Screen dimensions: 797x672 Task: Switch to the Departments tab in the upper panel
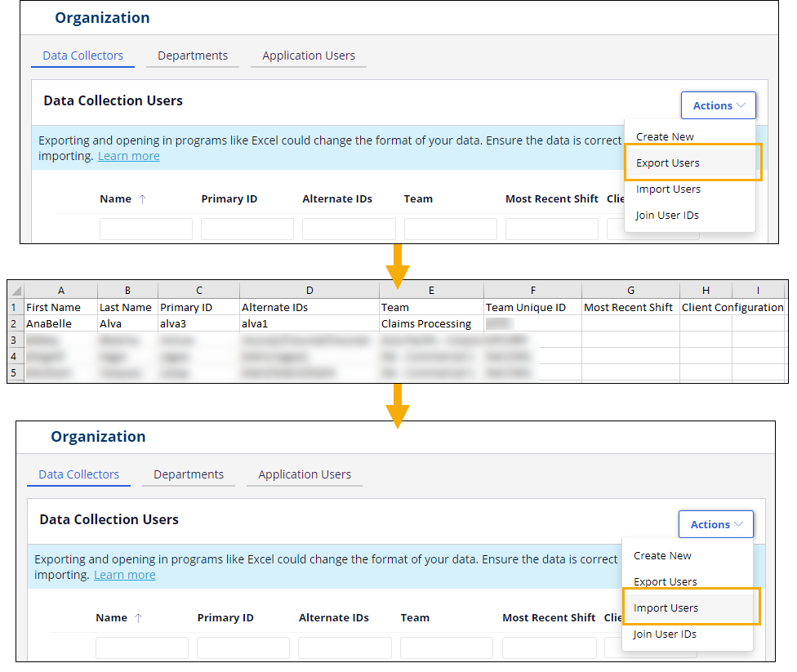coord(193,56)
